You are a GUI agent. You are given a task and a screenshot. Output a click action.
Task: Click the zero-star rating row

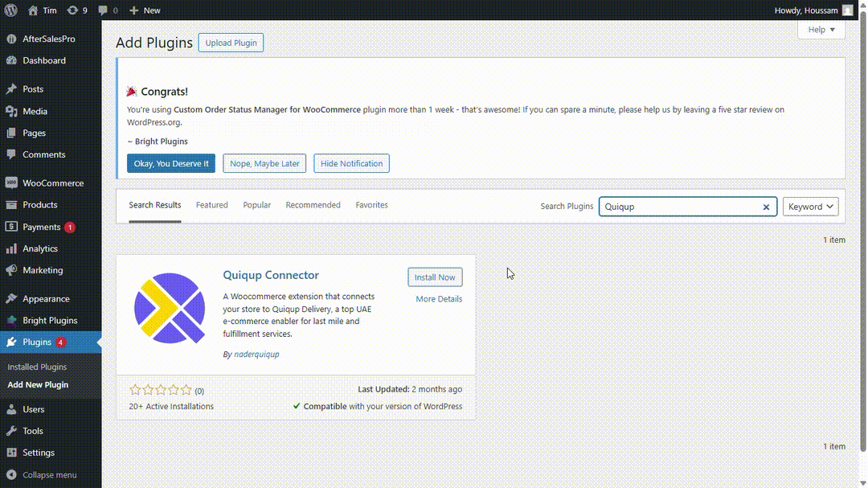click(161, 390)
